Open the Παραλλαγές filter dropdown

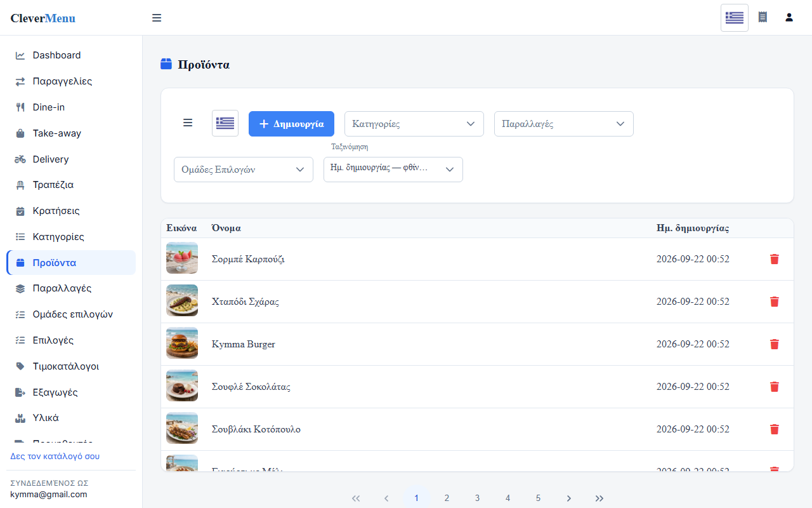[564, 124]
